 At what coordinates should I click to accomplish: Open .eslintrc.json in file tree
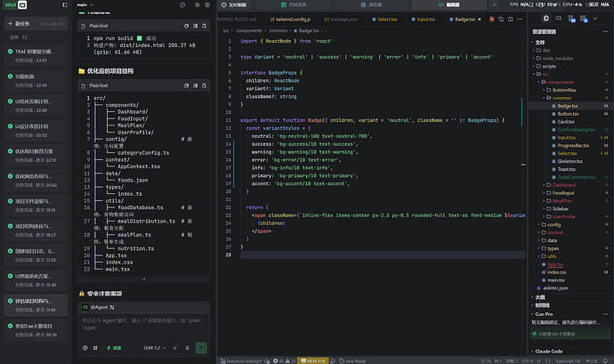pyautogui.click(x=555, y=288)
